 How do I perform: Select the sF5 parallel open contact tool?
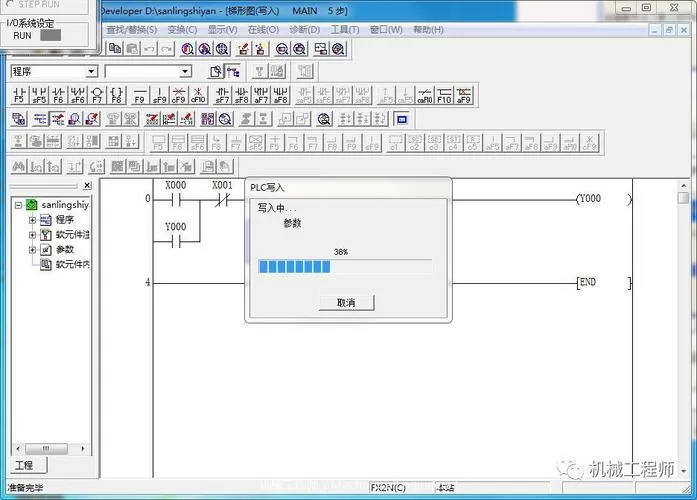point(39,95)
